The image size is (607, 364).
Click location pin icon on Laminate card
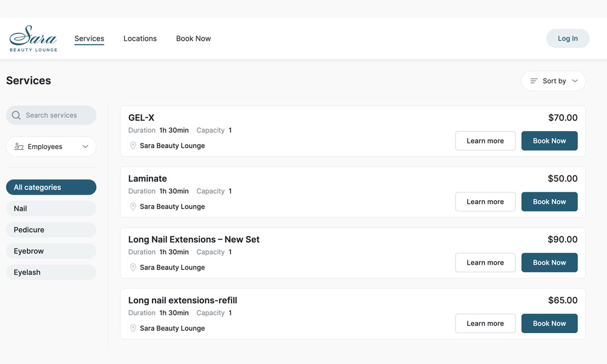tap(133, 206)
